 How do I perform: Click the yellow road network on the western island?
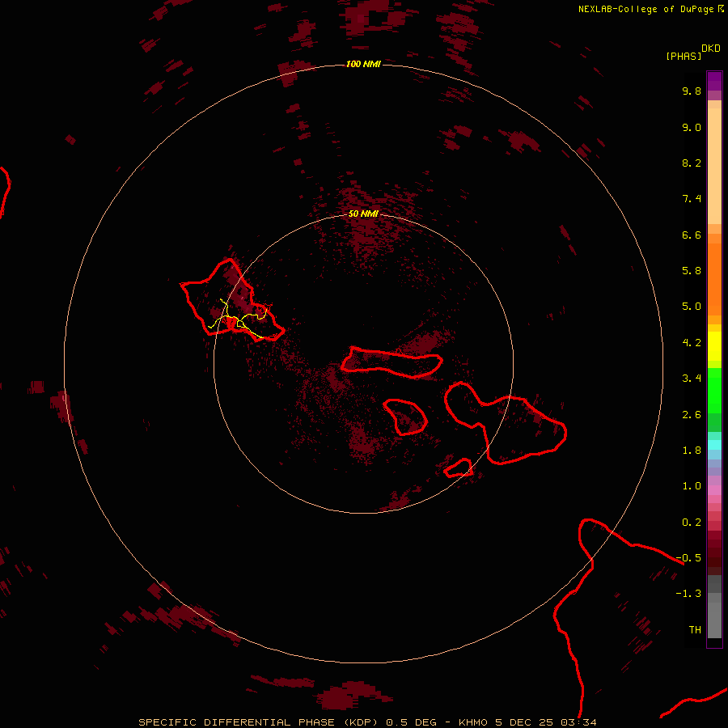tap(238, 320)
